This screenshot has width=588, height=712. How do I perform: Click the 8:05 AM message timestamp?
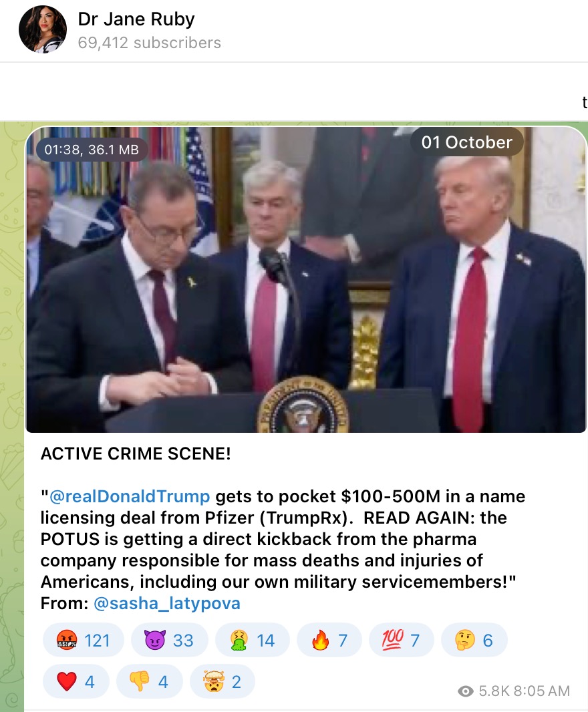coord(542,691)
